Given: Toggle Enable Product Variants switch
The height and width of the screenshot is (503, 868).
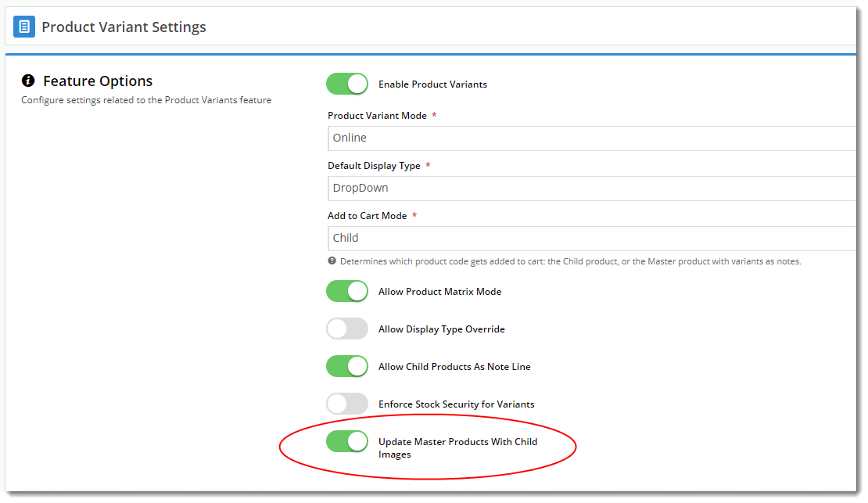Looking at the screenshot, I should [x=347, y=84].
